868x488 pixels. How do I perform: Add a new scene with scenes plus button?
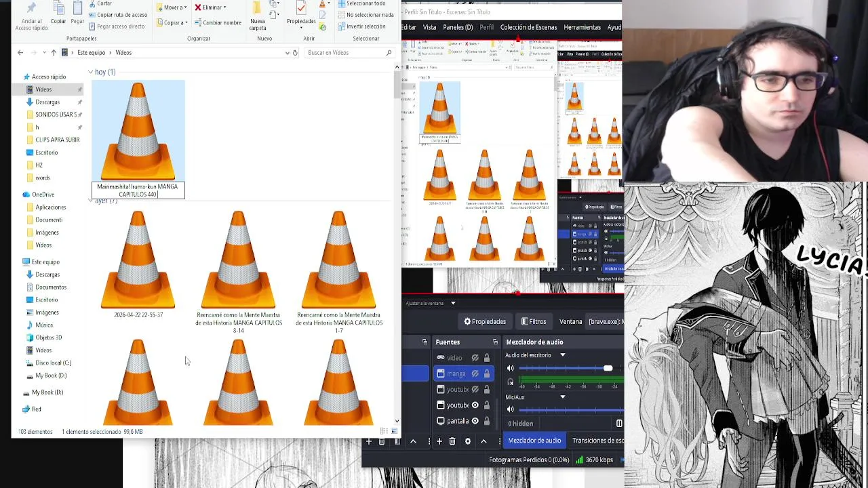369,441
